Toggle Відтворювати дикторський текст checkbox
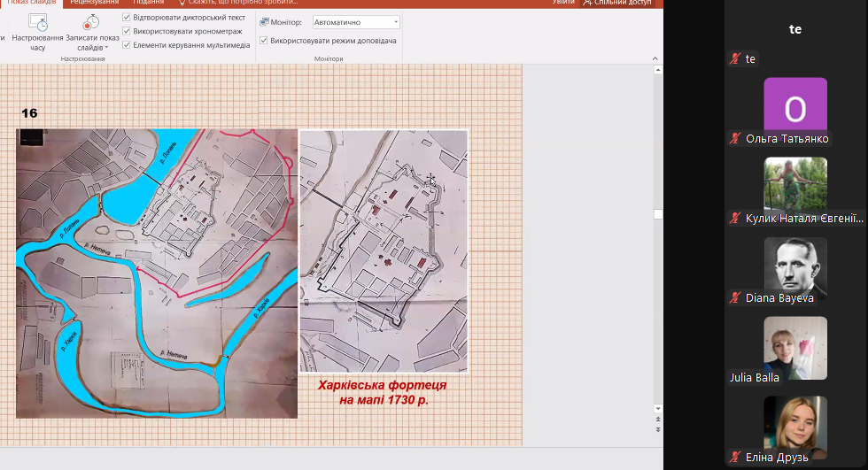 click(x=126, y=18)
